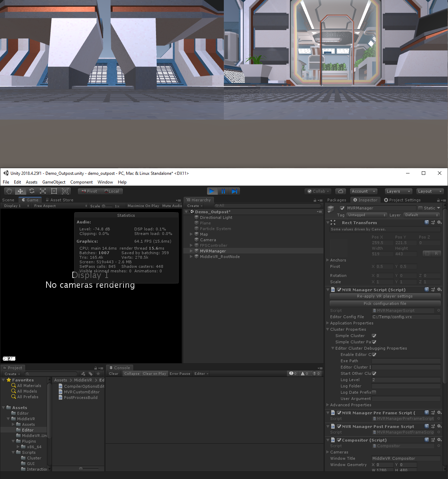
Task: Toggle Simple Cluster checkbox
Action: point(374,336)
